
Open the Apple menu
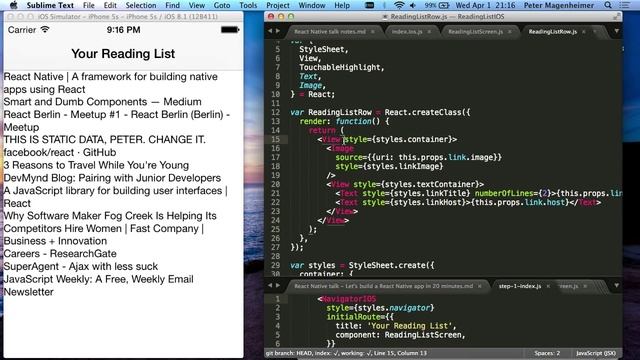(13, 5)
